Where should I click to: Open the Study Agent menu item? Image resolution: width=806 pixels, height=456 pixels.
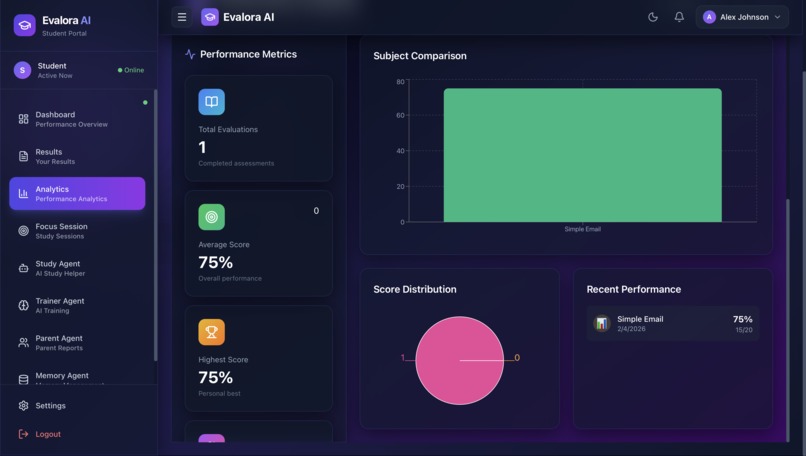pyautogui.click(x=77, y=268)
